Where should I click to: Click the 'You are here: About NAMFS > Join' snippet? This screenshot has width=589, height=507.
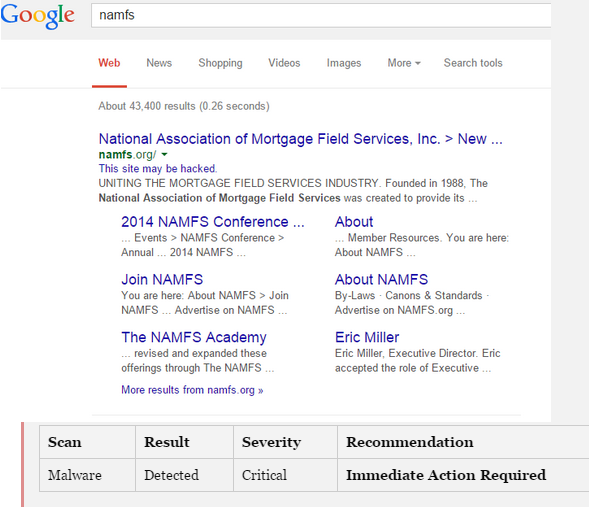click(205, 303)
